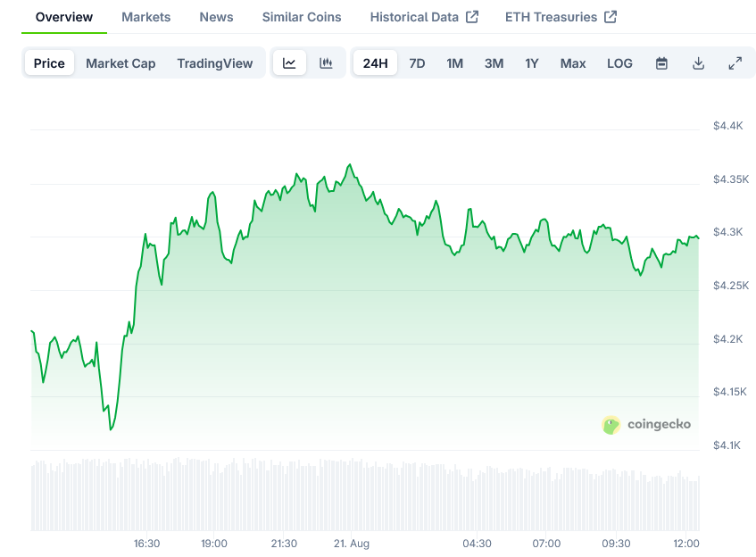Go to the News tab

click(216, 17)
